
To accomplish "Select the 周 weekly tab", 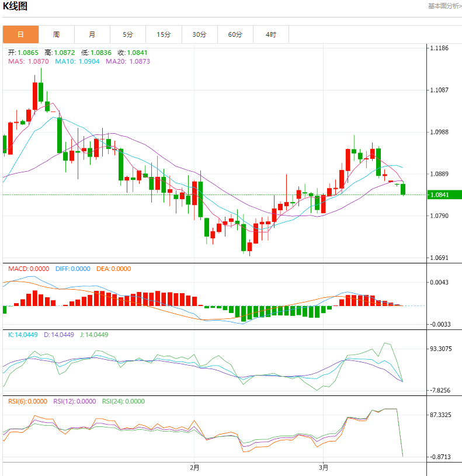I will pyautogui.click(x=56, y=34).
